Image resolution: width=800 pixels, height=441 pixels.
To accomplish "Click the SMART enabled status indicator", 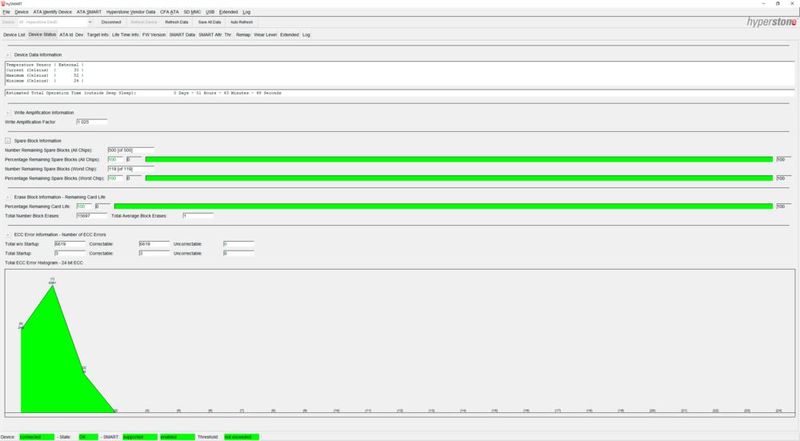I will (177, 437).
